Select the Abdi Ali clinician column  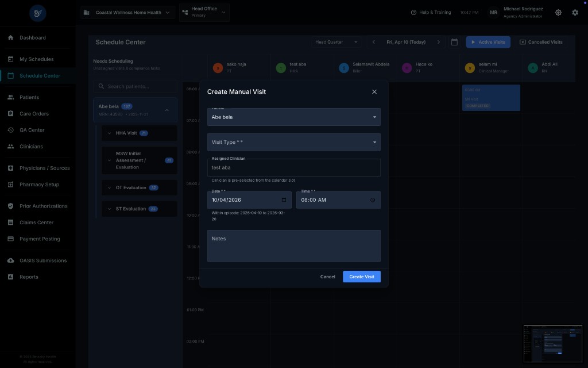548,68
